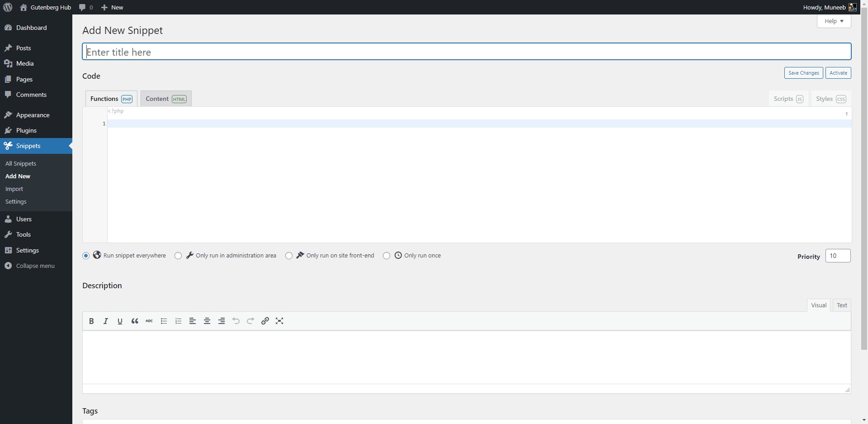This screenshot has height=424, width=868.
Task: Select the Only run once option
Action: (x=386, y=256)
